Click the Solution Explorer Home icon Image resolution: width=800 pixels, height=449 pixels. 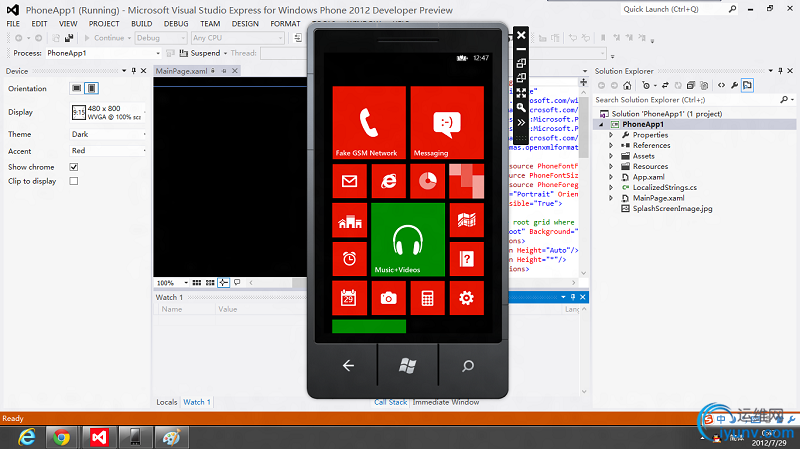(629, 86)
